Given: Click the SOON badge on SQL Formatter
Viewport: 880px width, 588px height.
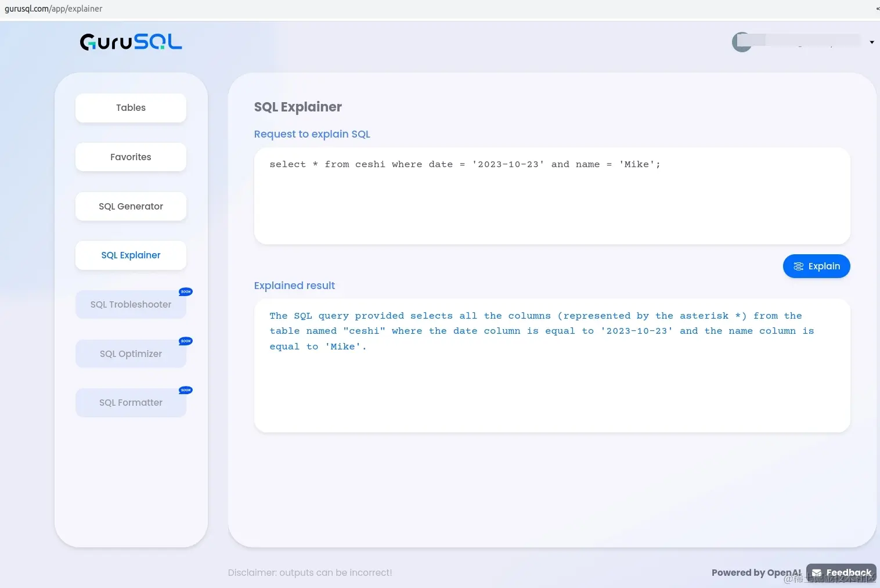Looking at the screenshot, I should click(x=185, y=390).
